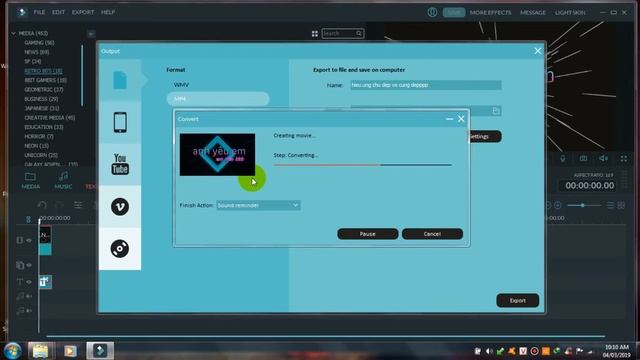640x360 pixels.
Task: Collapse the media library side panel arrow
Action: (91, 34)
